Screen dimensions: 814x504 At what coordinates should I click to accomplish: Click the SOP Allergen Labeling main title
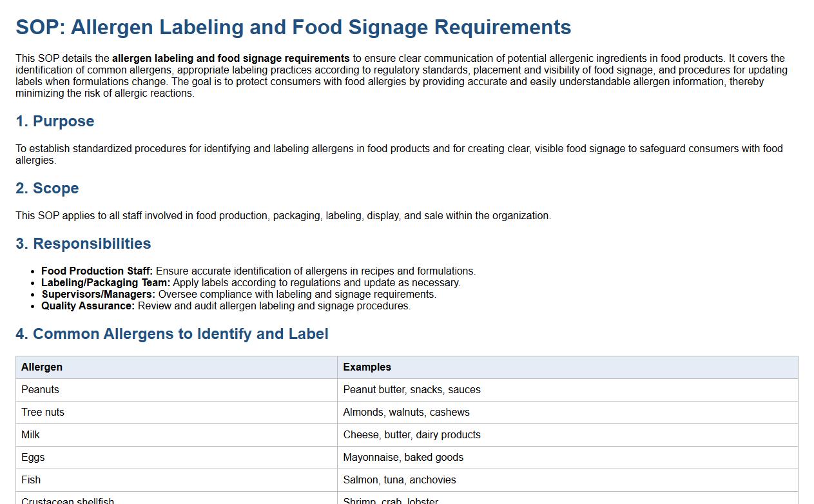click(x=293, y=27)
